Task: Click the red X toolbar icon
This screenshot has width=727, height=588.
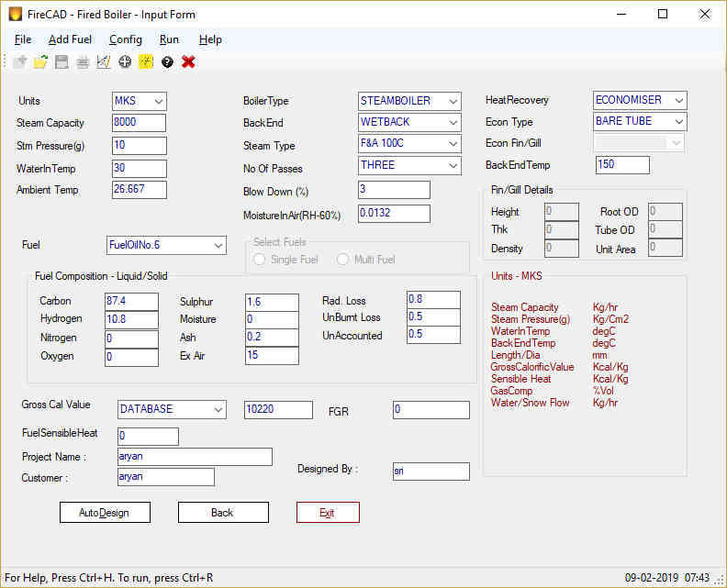Action: pos(188,61)
